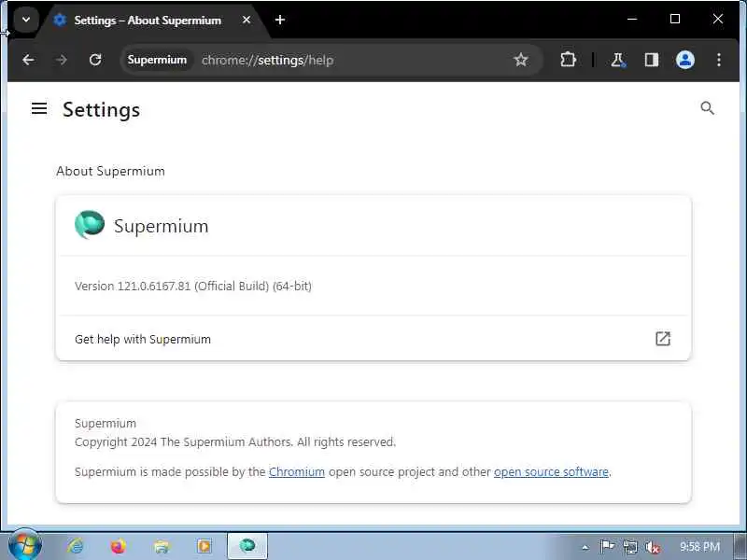Click the muted volume tray icon
Screen dimensions: 747x560
652,547
